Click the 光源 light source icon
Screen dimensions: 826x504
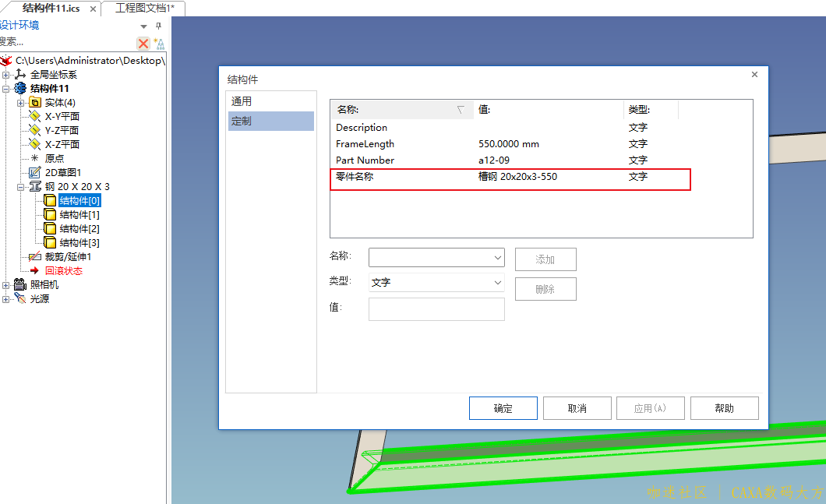(20, 298)
